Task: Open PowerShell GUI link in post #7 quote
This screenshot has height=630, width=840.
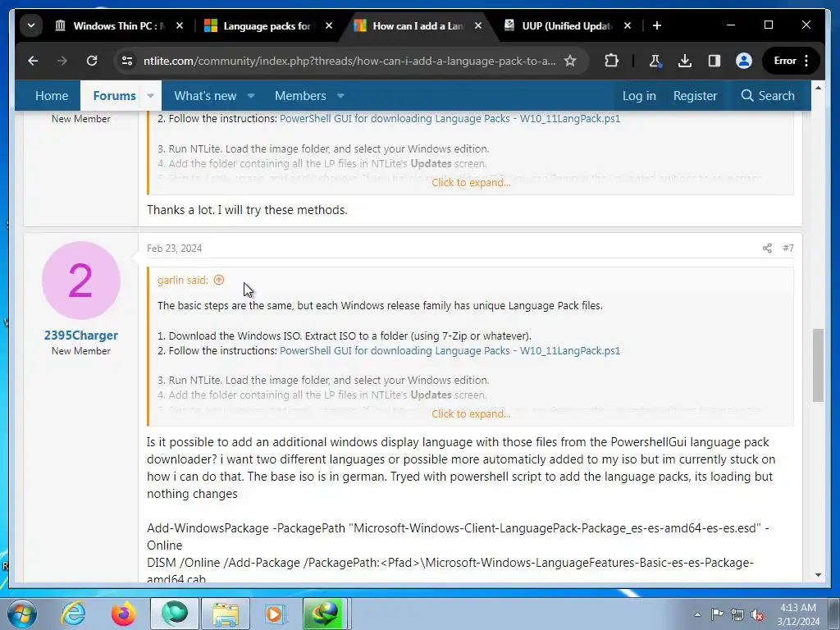Action: [x=450, y=350]
